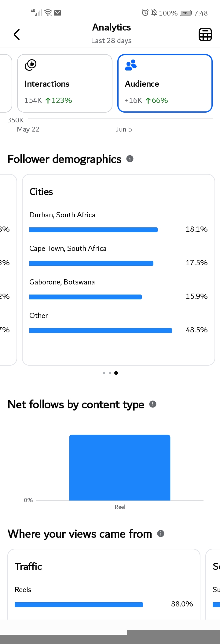Tap the Net follows info icon

[153, 404]
